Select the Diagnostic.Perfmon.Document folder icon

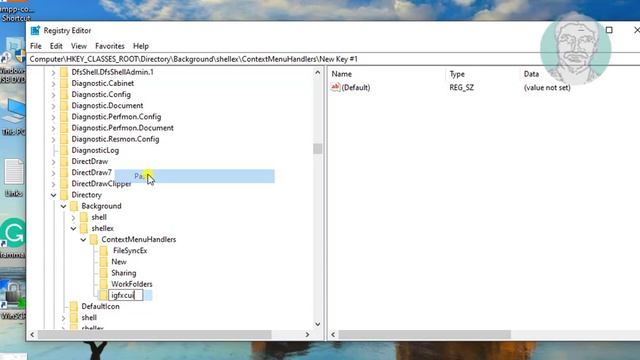coord(64,128)
